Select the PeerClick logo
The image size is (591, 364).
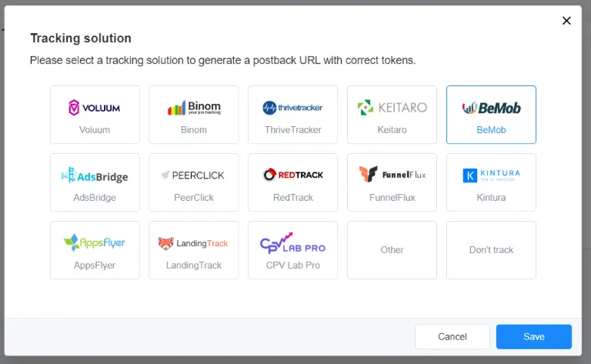(x=194, y=175)
